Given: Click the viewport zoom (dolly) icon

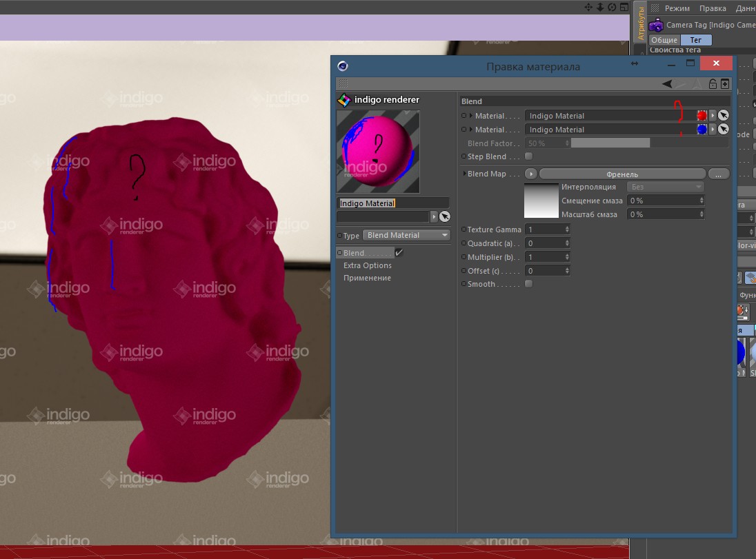Looking at the screenshot, I should (600, 7).
